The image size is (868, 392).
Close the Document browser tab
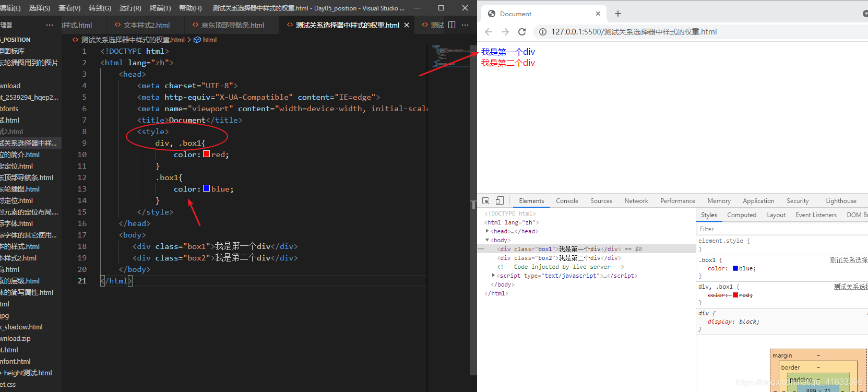click(598, 14)
